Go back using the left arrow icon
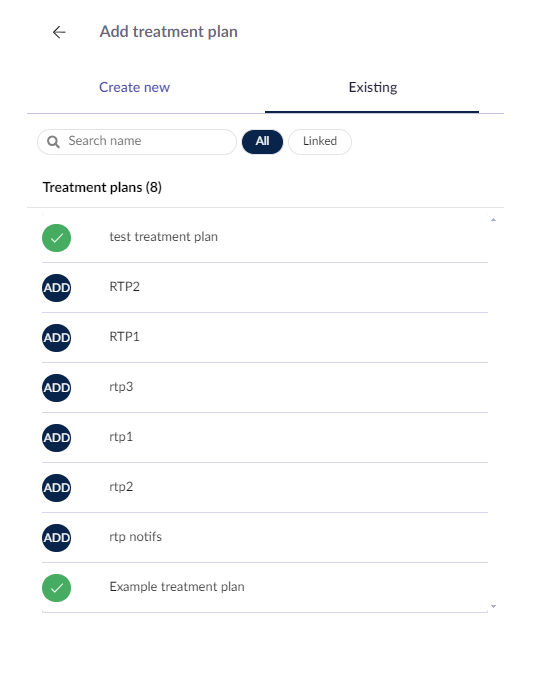Image resolution: width=533 pixels, height=683 pixels. pyautogui.click(x=59, y=32)
